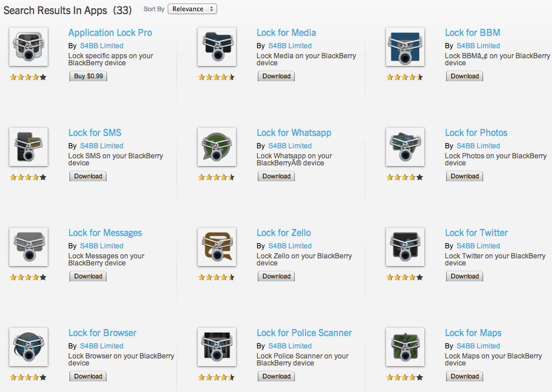Image resolution: width=552 pixels, height=392 pixels.
Task: Open the Lock for Police Scanner title
Action: coord(304,333)
